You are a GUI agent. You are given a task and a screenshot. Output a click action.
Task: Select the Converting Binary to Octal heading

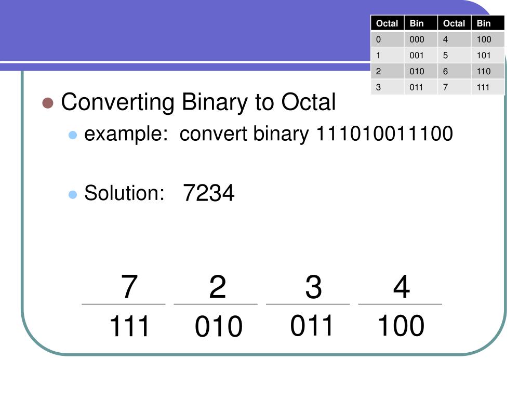pos(198,102)
